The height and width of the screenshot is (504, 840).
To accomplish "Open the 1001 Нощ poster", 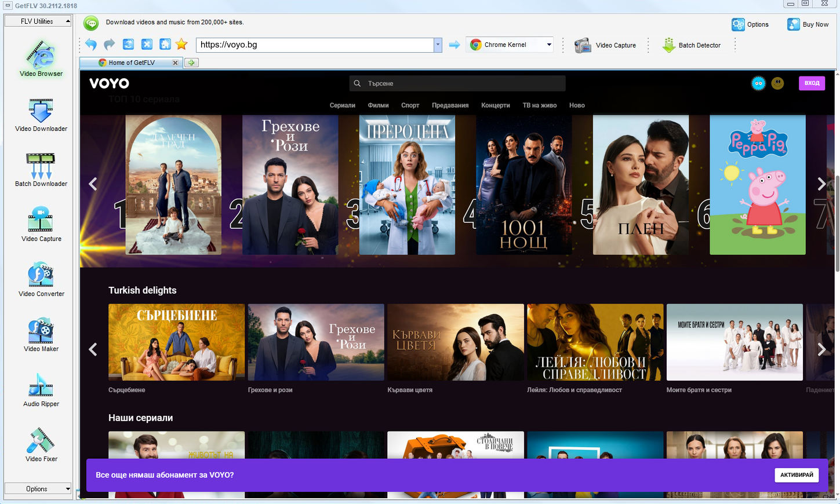I will point(524,185).
